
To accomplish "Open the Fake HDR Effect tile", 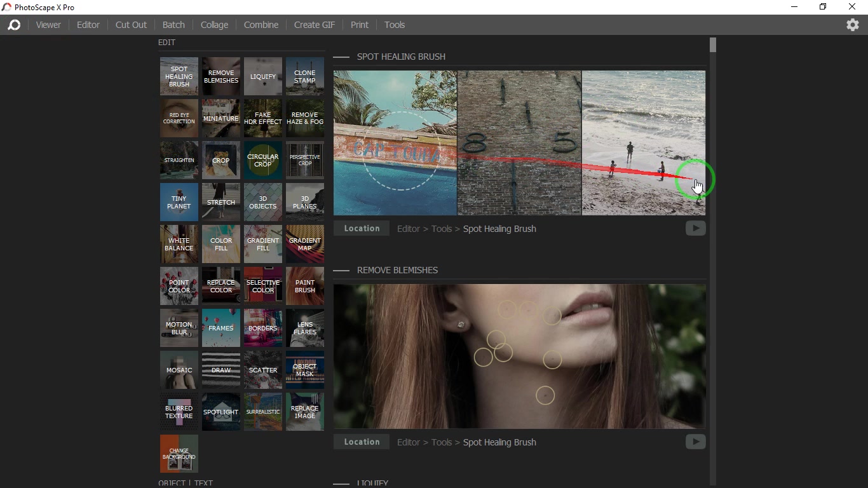I will (x=263, y=118).
